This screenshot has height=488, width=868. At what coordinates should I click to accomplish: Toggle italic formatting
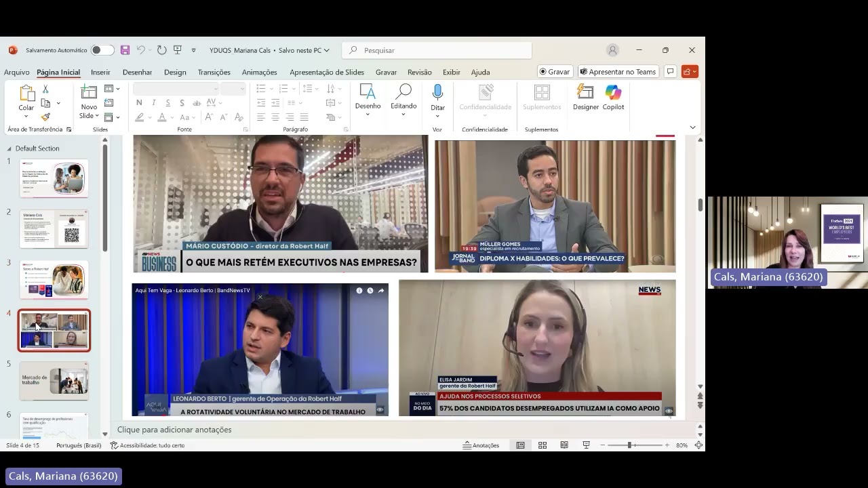(x=154, y=103)
